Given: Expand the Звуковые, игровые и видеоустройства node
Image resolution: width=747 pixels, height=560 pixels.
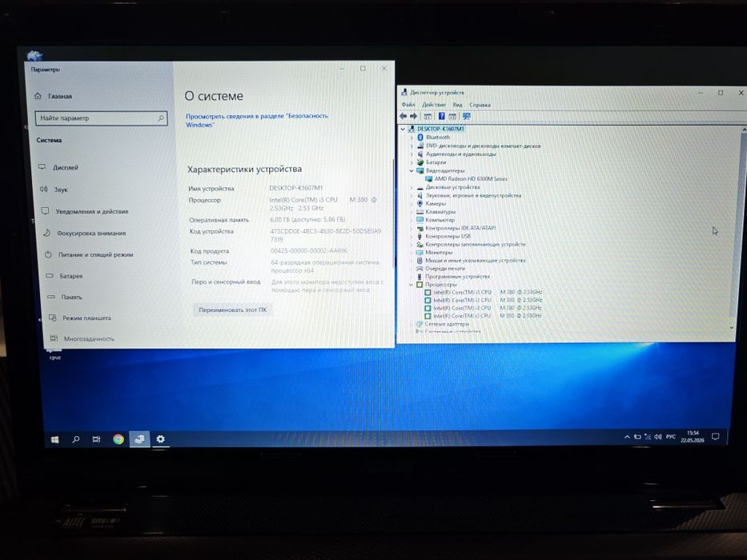Looking at the screenshot, I should coord(412,195).
